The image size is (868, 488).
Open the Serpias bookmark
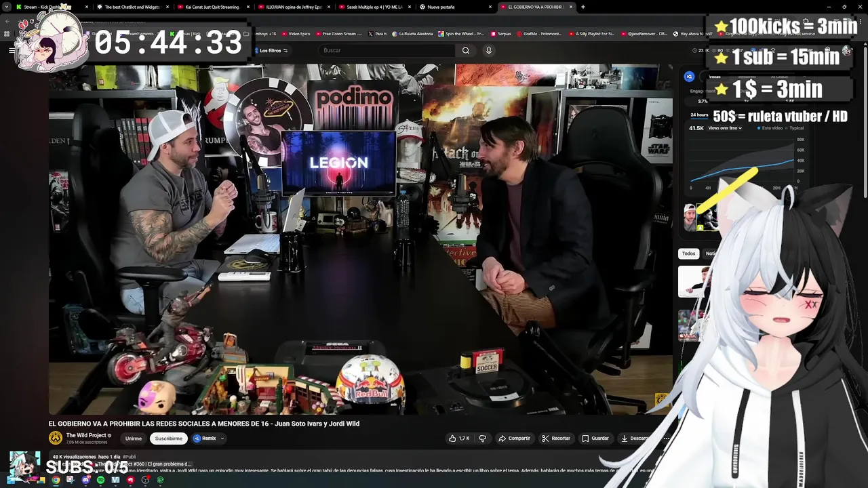pyautogui.click(x=500, y=33)
